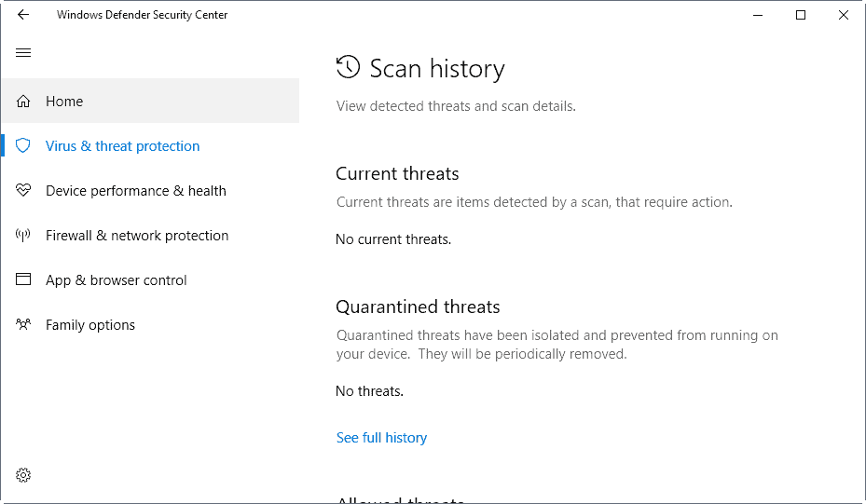The image size is (866, 504).
Task: Minimize the Security Center window
Action: coord(758,15)
